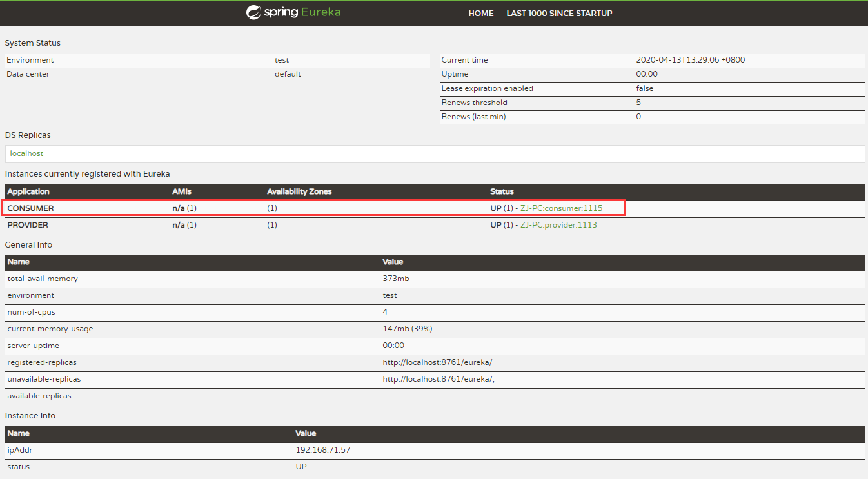Click the Instances currently registered heading

point(88,174)
